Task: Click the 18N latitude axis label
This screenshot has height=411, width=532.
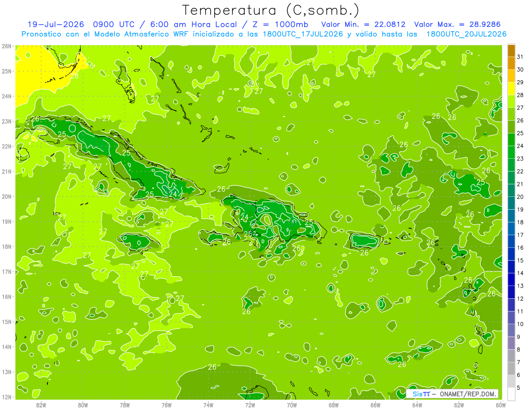Action: pyautogui.click(x=6, y=247)
